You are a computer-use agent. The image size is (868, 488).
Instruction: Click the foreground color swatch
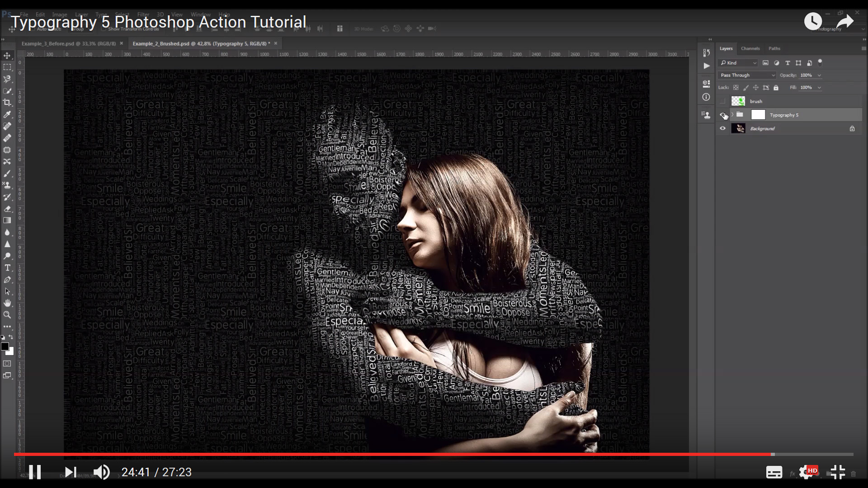tap(5, 347)
